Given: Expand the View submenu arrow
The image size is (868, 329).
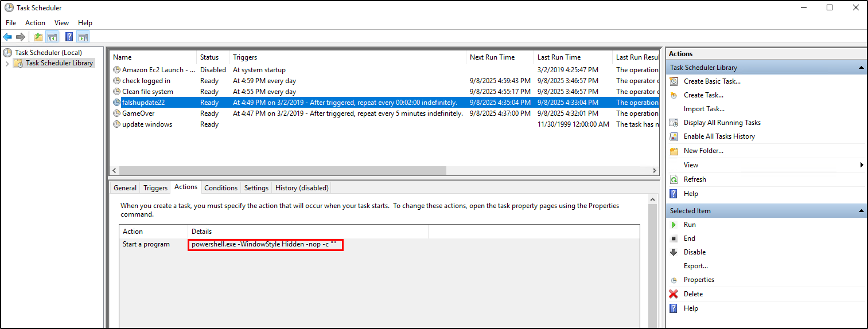Looking at the screenshot, I should [862, 165].
